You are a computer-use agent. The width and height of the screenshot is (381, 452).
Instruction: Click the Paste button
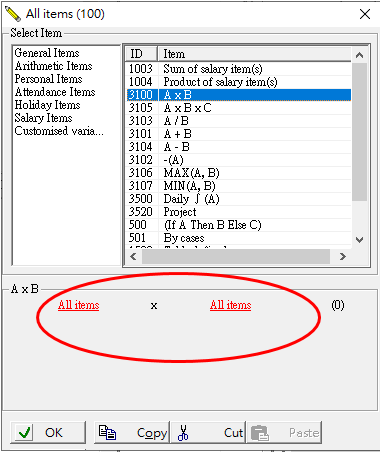tap(284, 433)
